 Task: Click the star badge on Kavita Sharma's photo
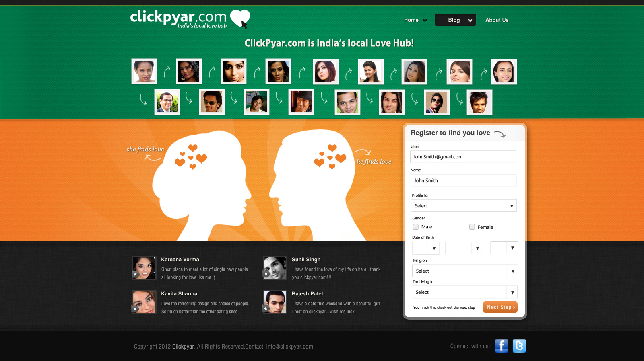point(135,309)
